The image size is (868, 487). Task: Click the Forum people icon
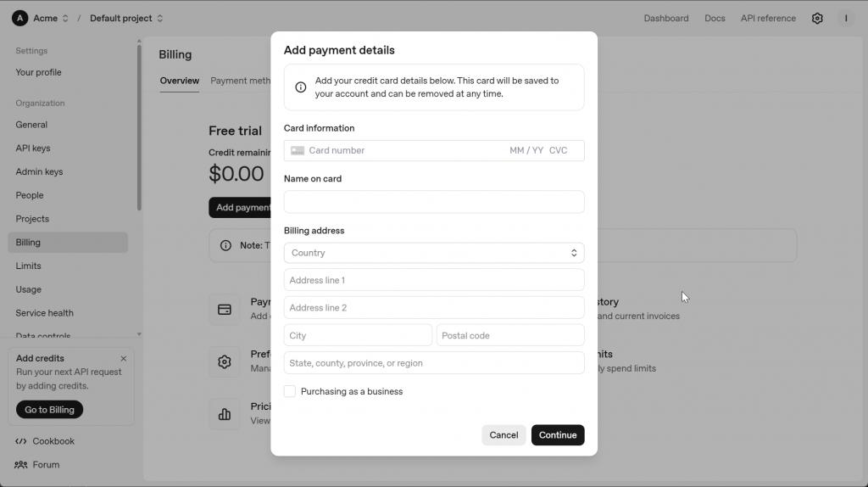coord(21,465)
